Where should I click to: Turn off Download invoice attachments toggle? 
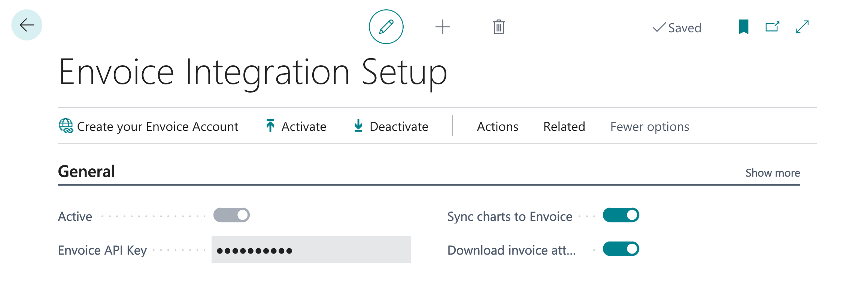621,249
